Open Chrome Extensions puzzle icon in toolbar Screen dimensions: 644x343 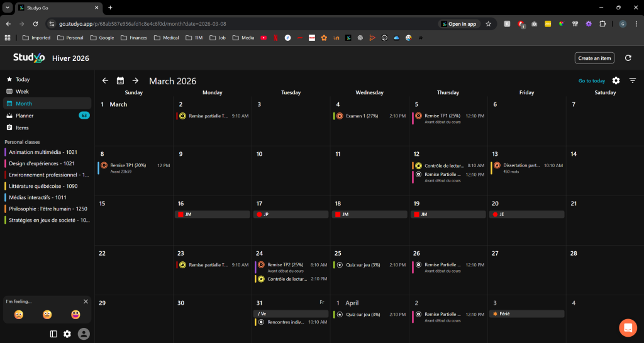click(602, 24)
